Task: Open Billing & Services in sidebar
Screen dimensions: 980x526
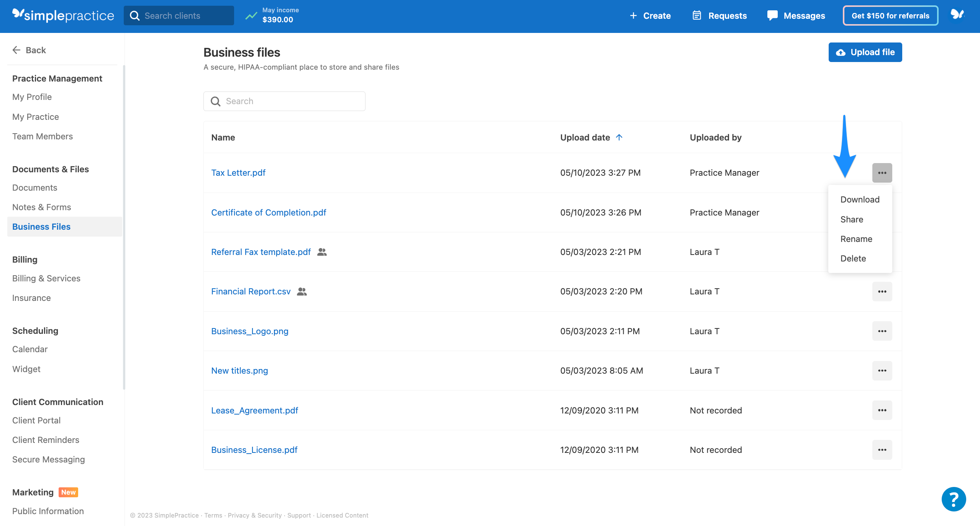Action: (x=46, y=278)
